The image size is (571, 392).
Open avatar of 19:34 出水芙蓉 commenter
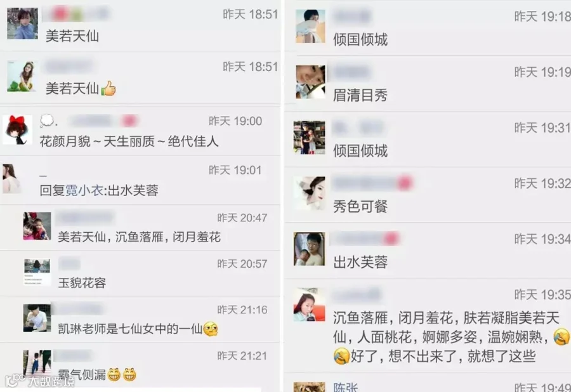click(x=310, y=249)
